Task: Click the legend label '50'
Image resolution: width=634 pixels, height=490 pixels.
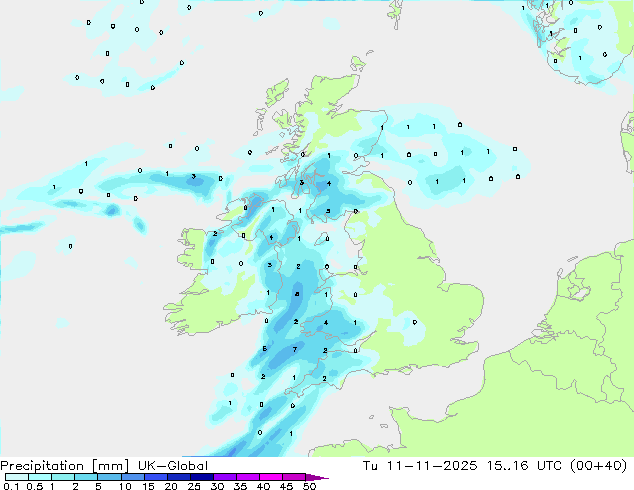Action: (310, 486)
